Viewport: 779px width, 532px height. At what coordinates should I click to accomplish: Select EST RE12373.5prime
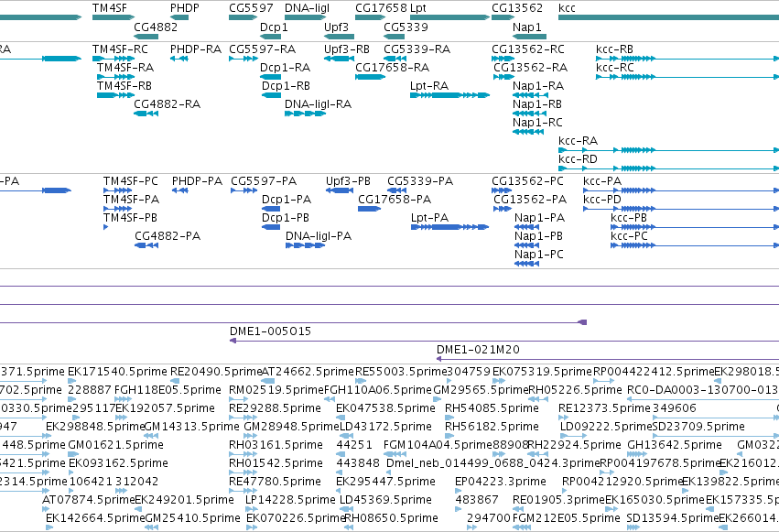563,418
